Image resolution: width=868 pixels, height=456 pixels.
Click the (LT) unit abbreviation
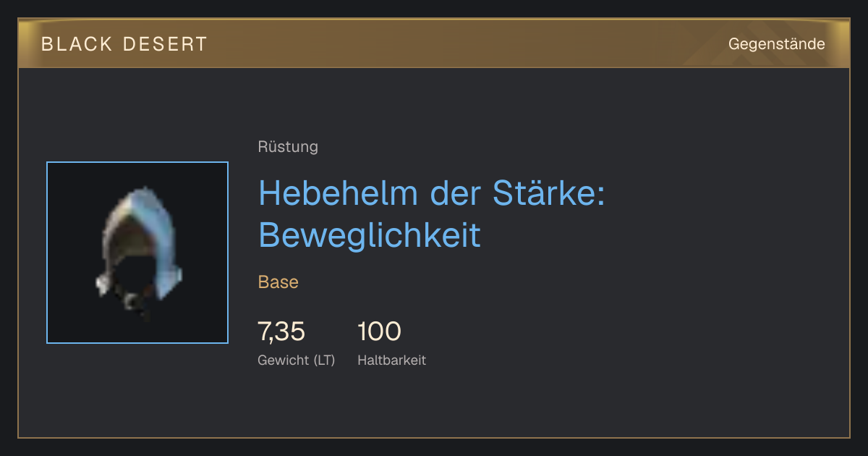point(324,360)
